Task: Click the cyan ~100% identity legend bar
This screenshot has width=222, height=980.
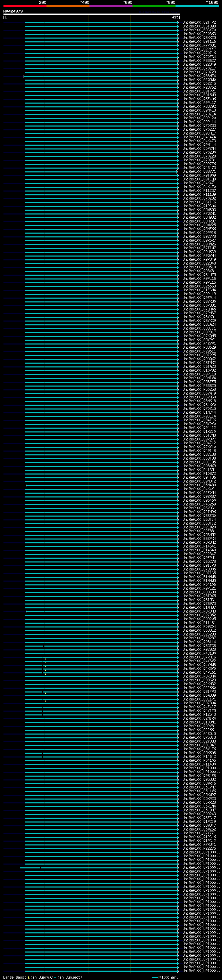Action: tap(197, 6)
